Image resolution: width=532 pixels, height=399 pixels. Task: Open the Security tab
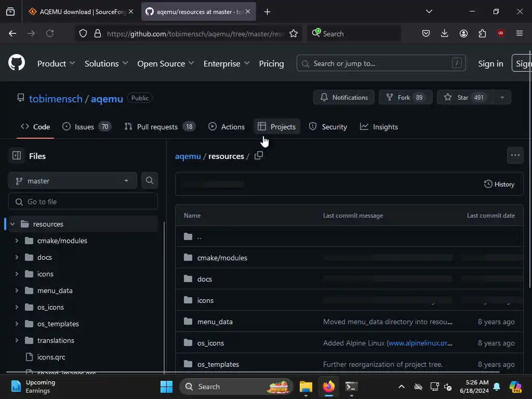pyautogui.click(x=328, y=127)
